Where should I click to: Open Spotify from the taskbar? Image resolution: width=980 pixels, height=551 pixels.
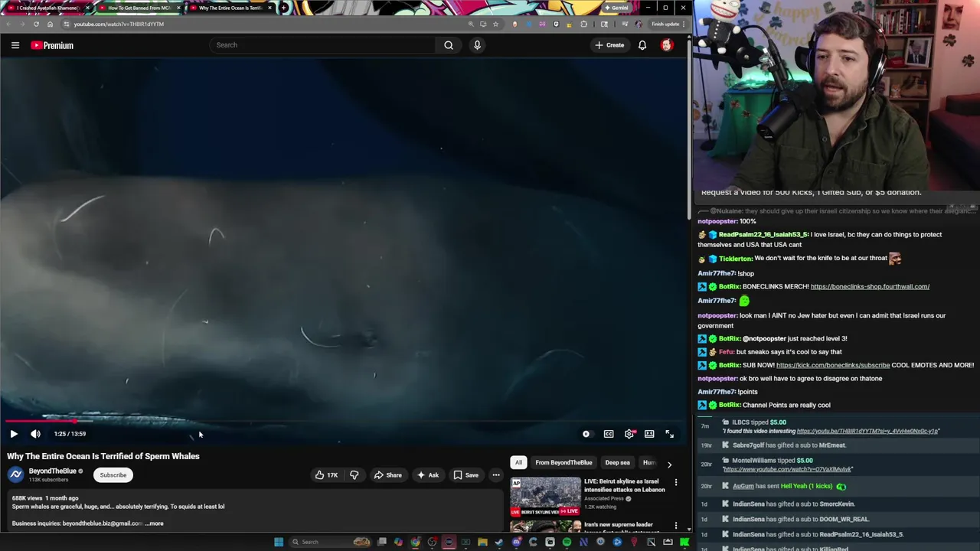[x=567, y=542]
